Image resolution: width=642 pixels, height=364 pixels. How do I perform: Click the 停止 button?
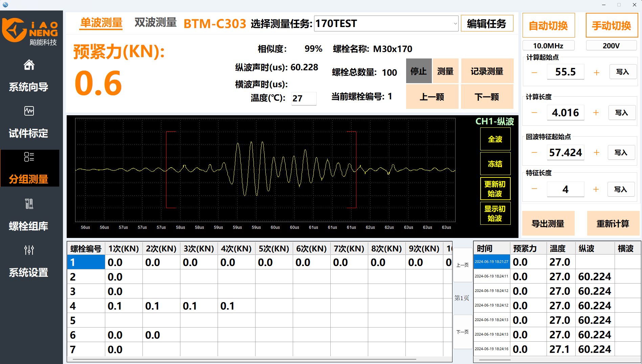[419, 71]
